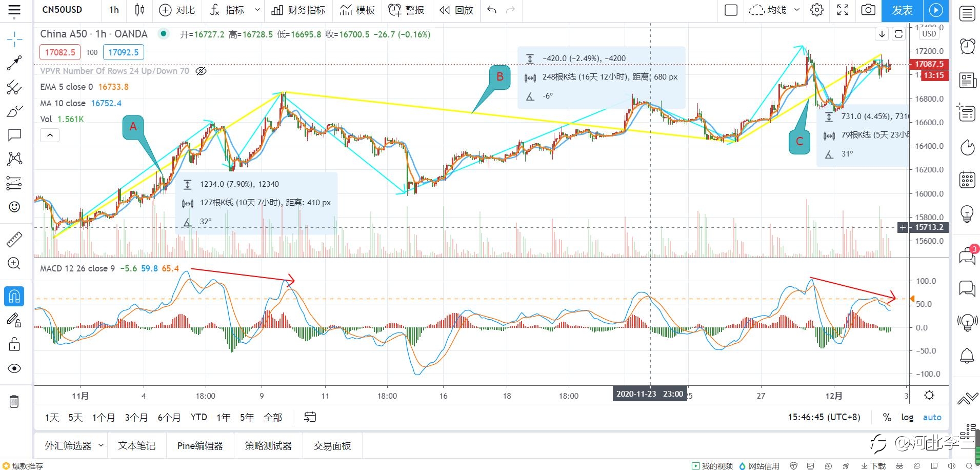Expand the 外汇筛选器 dropdown arrow
Screen dimensions: 980x470
pyautogui.click(x=101, y=445)
